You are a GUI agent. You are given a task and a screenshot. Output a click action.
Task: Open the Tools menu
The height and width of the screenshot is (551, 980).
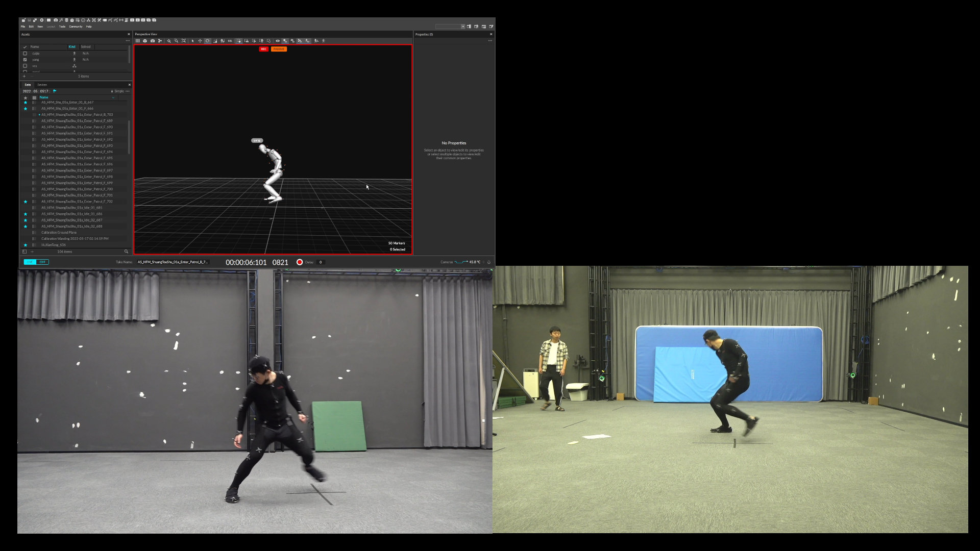click(x=62, y=27)
